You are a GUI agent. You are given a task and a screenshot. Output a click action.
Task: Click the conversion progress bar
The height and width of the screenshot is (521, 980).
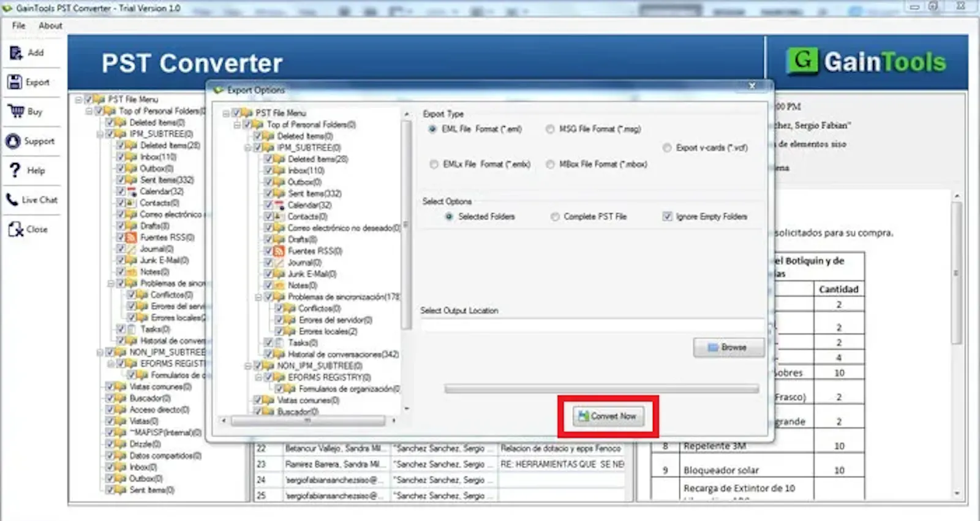point(601,389)
